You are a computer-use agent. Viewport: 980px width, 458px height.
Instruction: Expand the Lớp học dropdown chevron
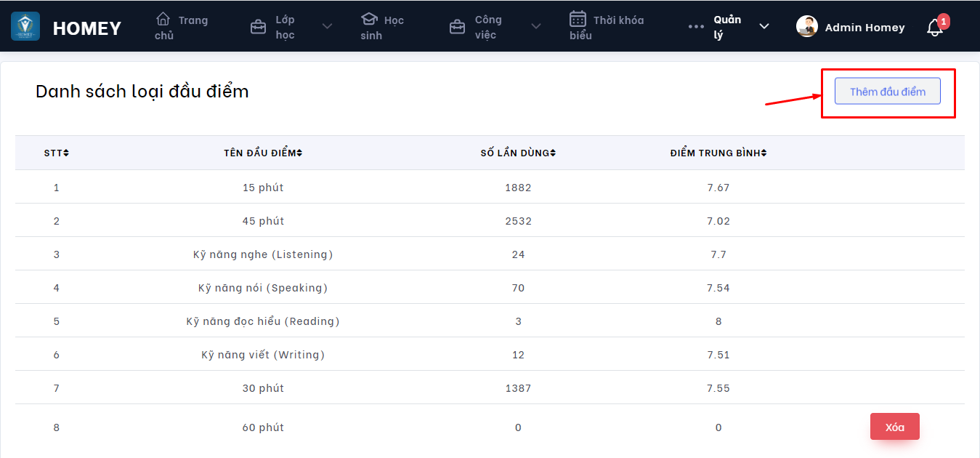[x=327, y=27]
